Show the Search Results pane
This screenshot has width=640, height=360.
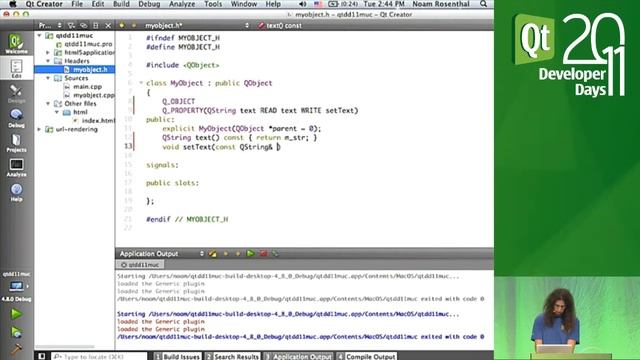click(x=232, y=356)
